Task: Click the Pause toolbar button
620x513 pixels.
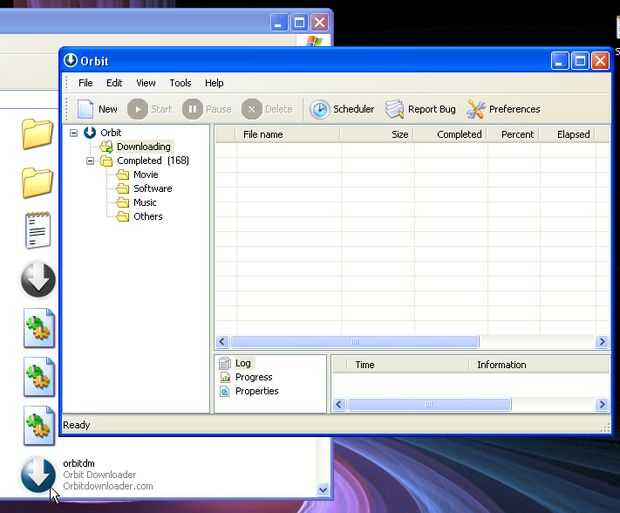Action: (207, 109)
